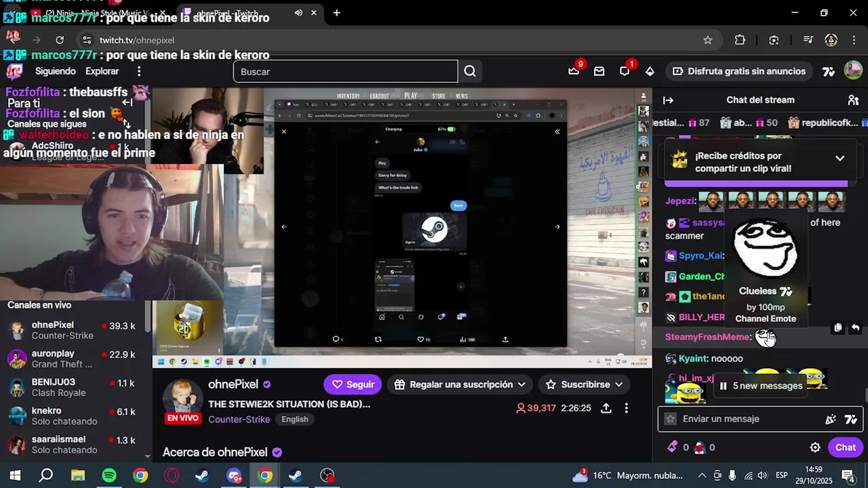Click the celebration party icon in chat input

(831, 420)
